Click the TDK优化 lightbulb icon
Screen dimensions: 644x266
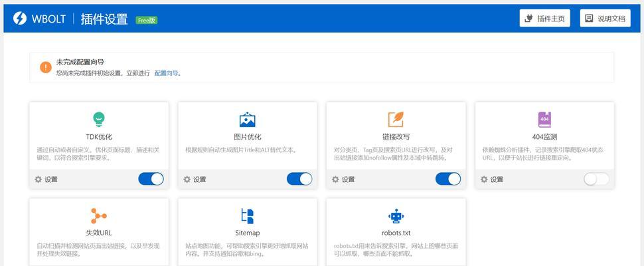(98, 119)
